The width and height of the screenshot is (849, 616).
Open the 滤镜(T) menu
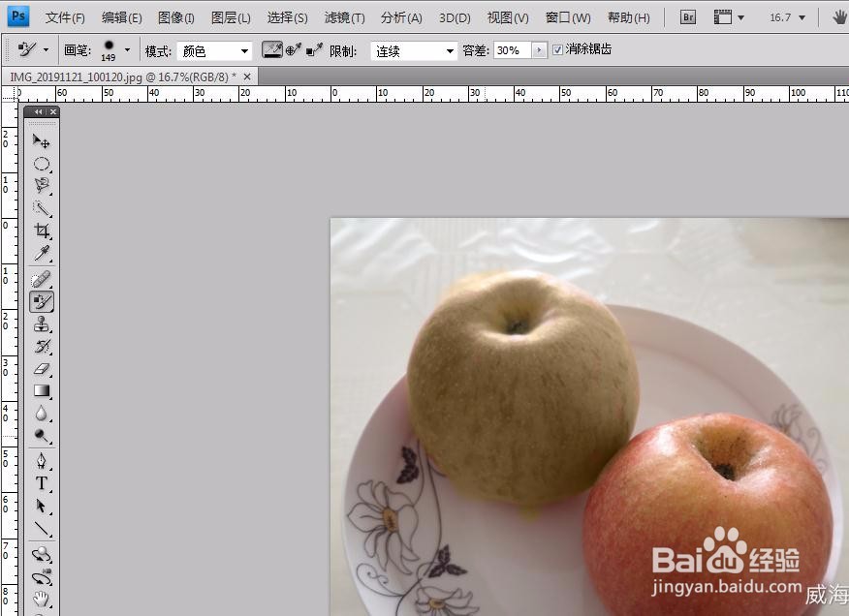344,17
